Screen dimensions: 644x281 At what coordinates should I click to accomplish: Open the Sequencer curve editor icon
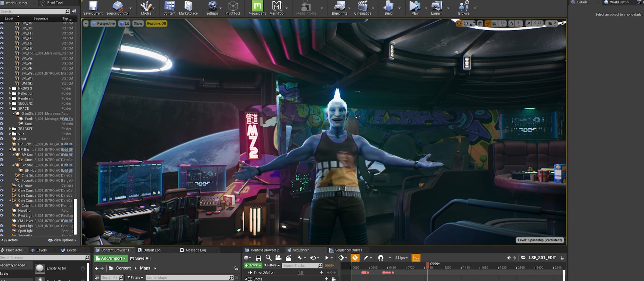click(x=416, y=258)
